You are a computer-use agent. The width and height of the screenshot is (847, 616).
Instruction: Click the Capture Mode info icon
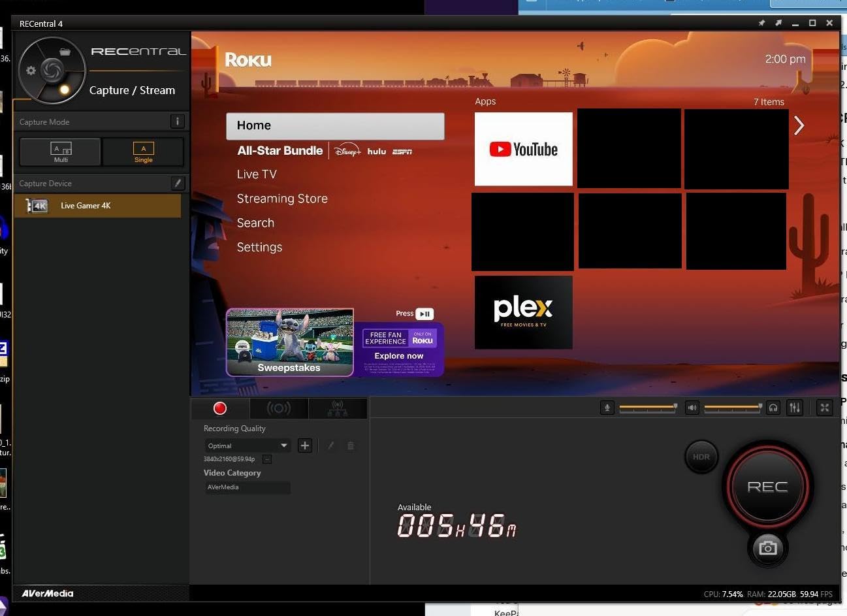pos(177,122)
